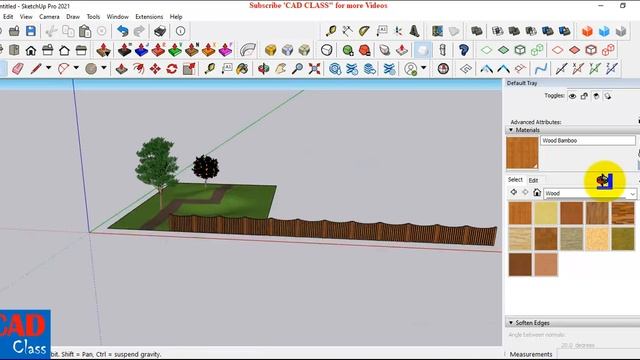
Task: Pick the first wood swatch in the grid
Action: [520, 213]
